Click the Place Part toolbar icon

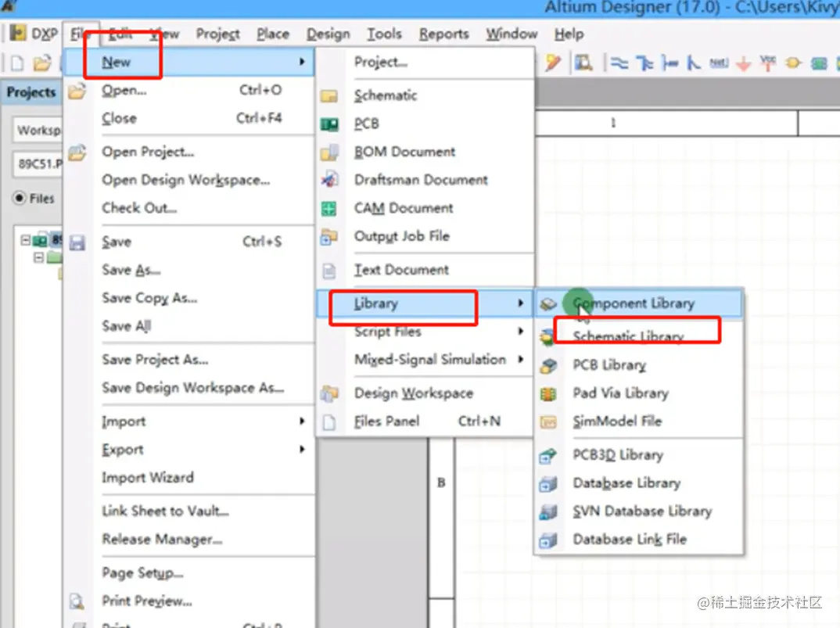(793, 63)
